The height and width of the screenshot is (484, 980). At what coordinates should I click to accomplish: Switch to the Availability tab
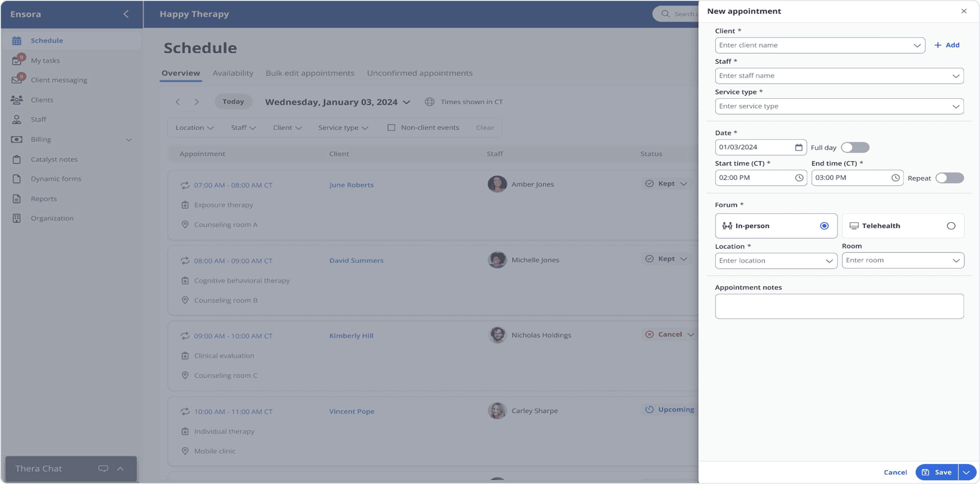(x=233, y=73)
